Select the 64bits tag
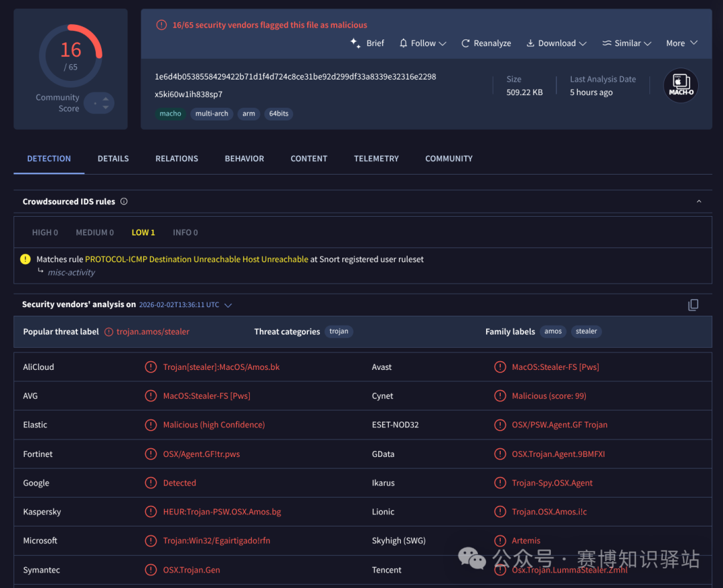The height and width of the screenshot is (588, 723). tap(278, 113)
